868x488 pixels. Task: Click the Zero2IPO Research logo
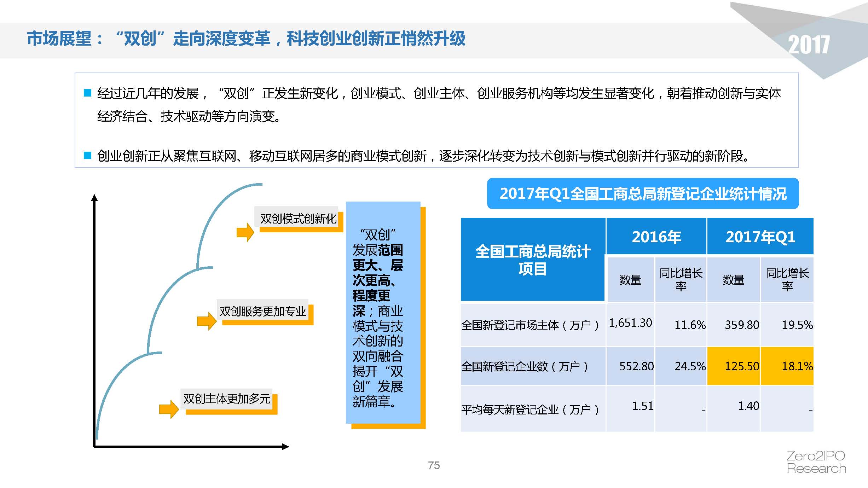click(x=816, y=462)
